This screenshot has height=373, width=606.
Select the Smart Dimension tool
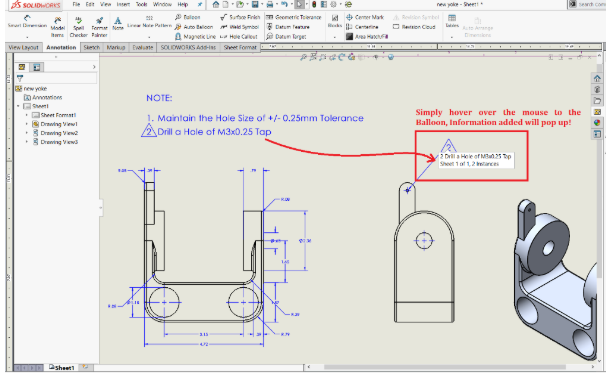click(x=27, y=22)
